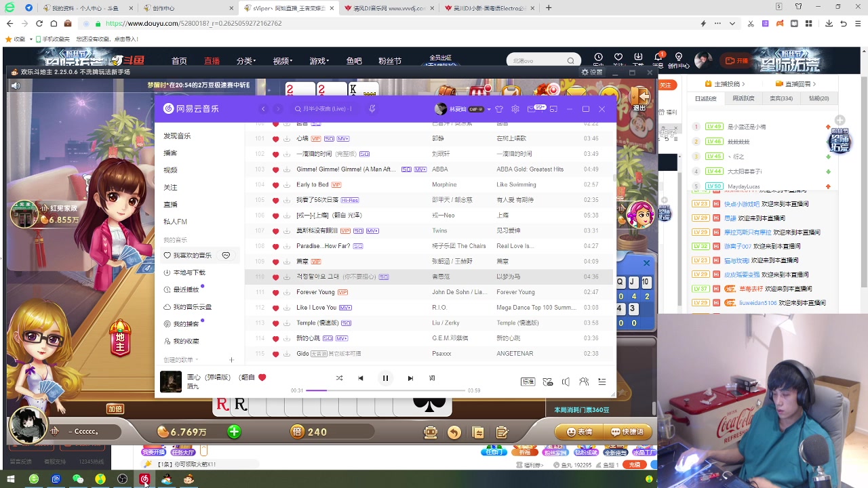Open Douyu history clock icon

(x=599, y=58)
